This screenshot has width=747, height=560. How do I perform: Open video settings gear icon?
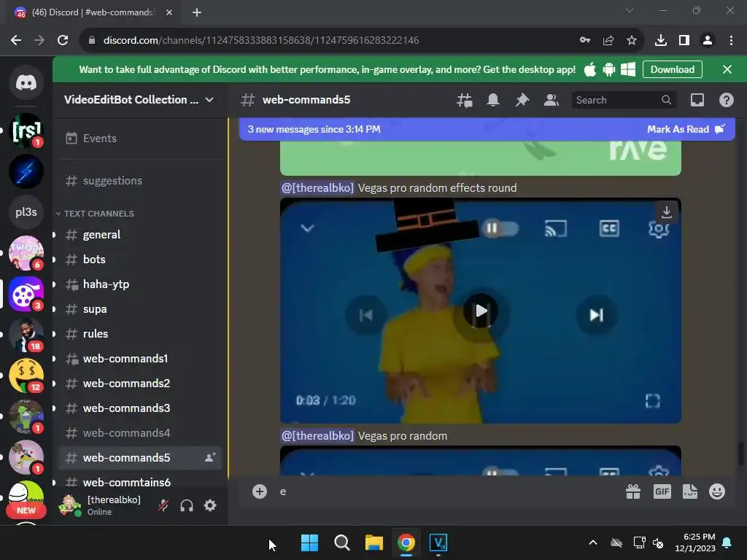[659, 229]
